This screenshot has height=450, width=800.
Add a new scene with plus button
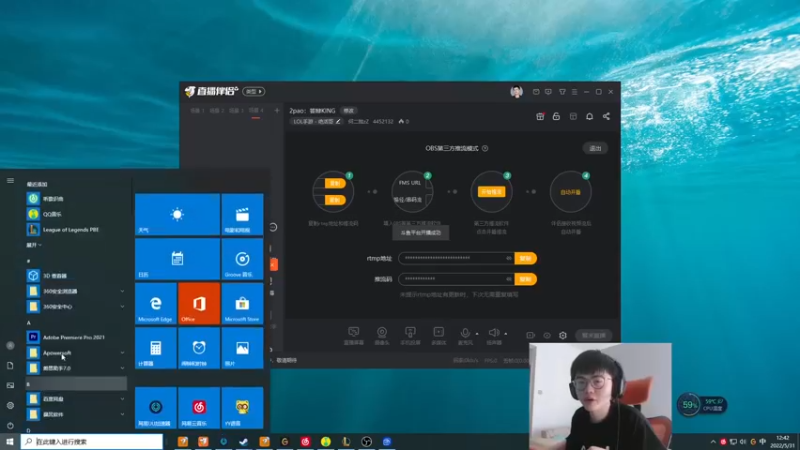coord(277,111)
